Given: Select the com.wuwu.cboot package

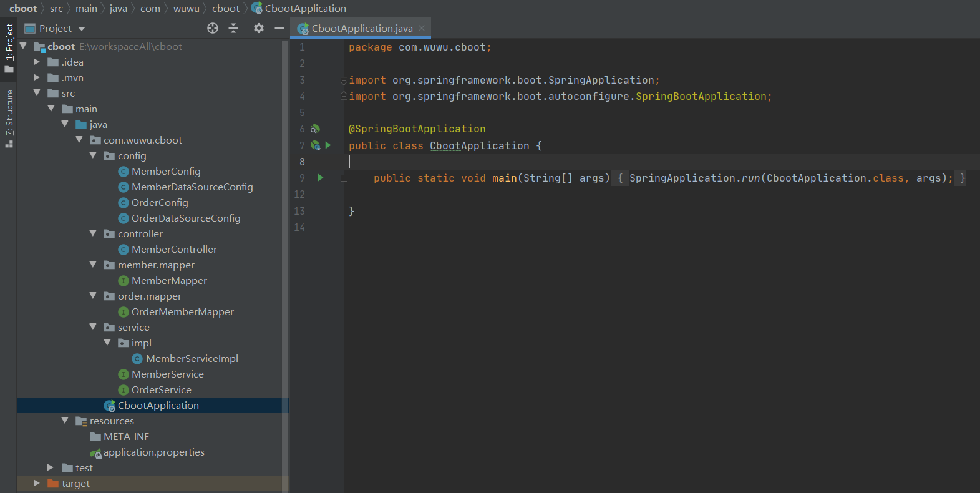Looking at the screenshot, I should [x=143, y=140].
